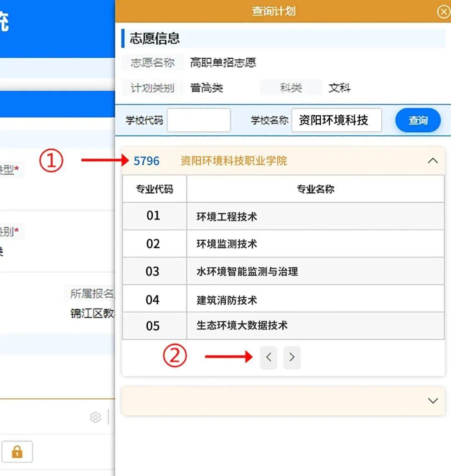Image resolution: width=451 pixels, height=476 pixels.
Task: Choose 水环境智能监测与治理 major row
Action: pyautogui.click(x=247, y=272)
